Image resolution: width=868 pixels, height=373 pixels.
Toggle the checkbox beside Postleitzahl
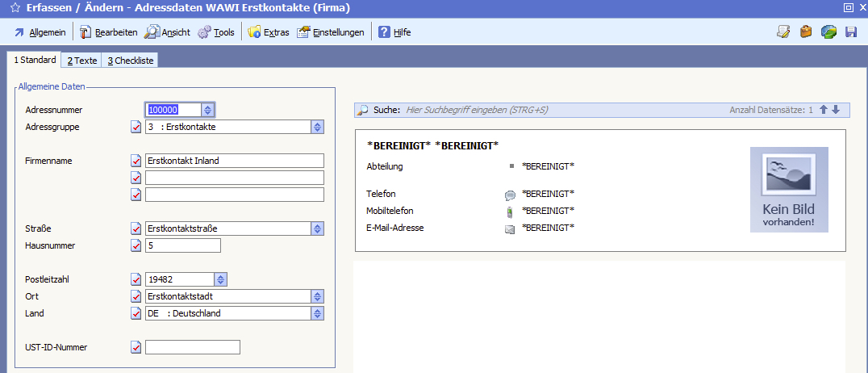[x=136, y=279]
